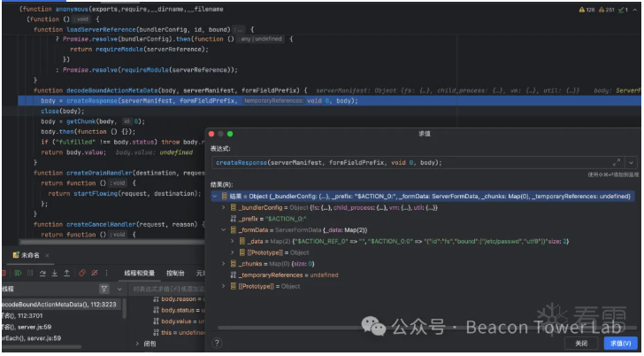Expand the _data = Map(2) node
Screen dimensions: 644x356
click(233, 241)
